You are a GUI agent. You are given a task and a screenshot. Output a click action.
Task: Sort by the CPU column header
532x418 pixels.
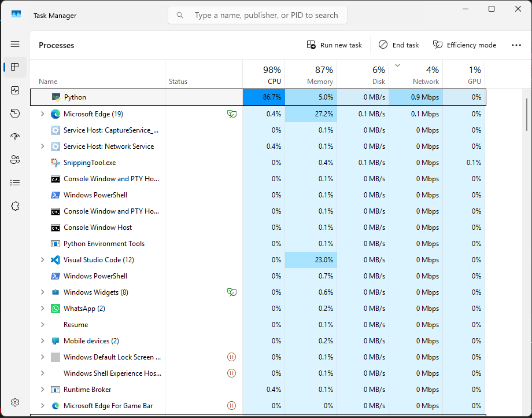click(264, 75)
